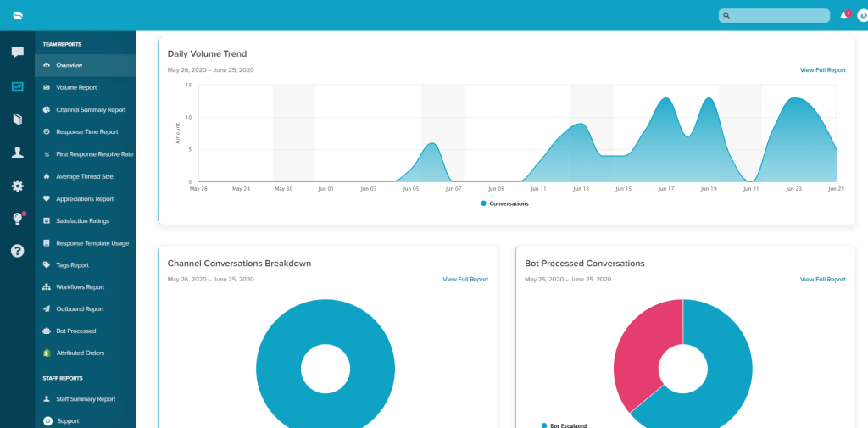The width and height of the screenshot is (868, 428).
Task: Click the TEAM REPORTS section heading
Action: [x=62, y=44]
